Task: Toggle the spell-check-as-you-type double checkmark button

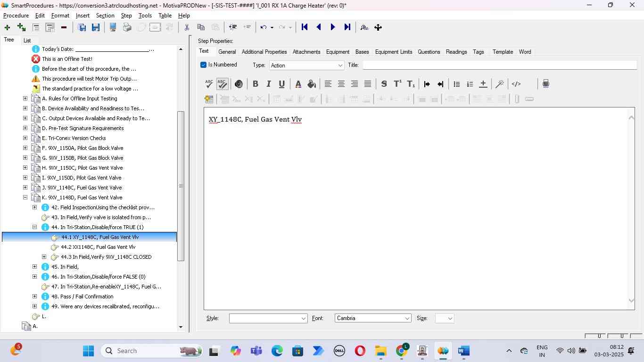Action: click(x=222, y=84)
